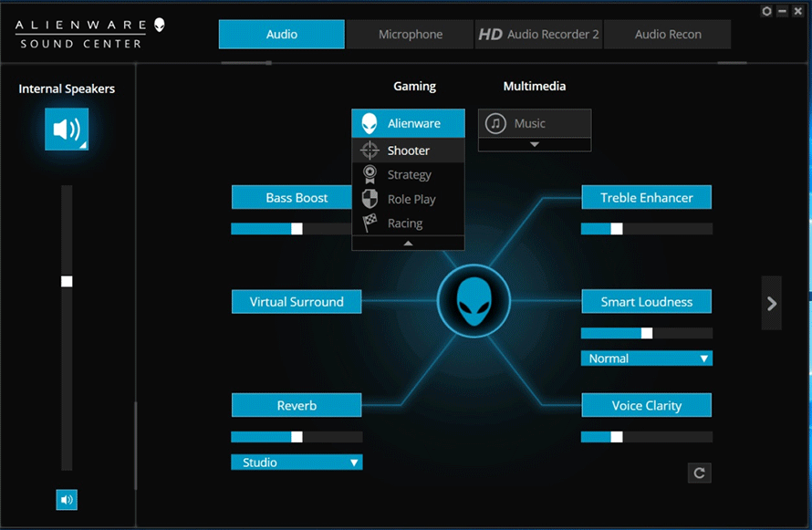Viewport: 812px width, 530px height.
Task: Reset settings with the refresh icon
Action: click(x=699, y=473)
